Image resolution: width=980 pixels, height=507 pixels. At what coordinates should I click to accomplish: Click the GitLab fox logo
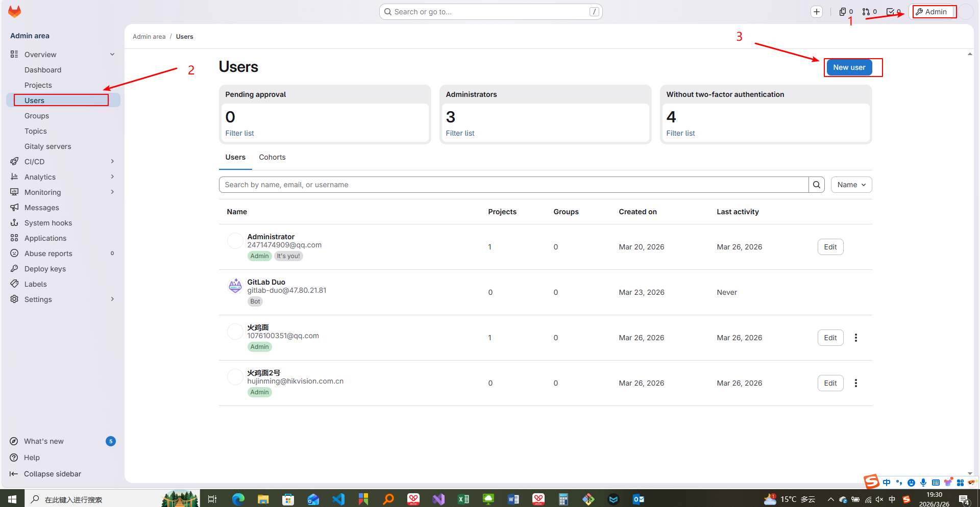[15, 11]
